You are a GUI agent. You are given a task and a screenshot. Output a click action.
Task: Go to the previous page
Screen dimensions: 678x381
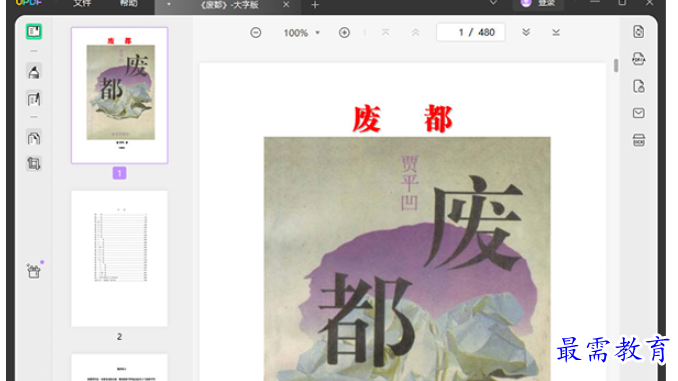coord(416,32)
